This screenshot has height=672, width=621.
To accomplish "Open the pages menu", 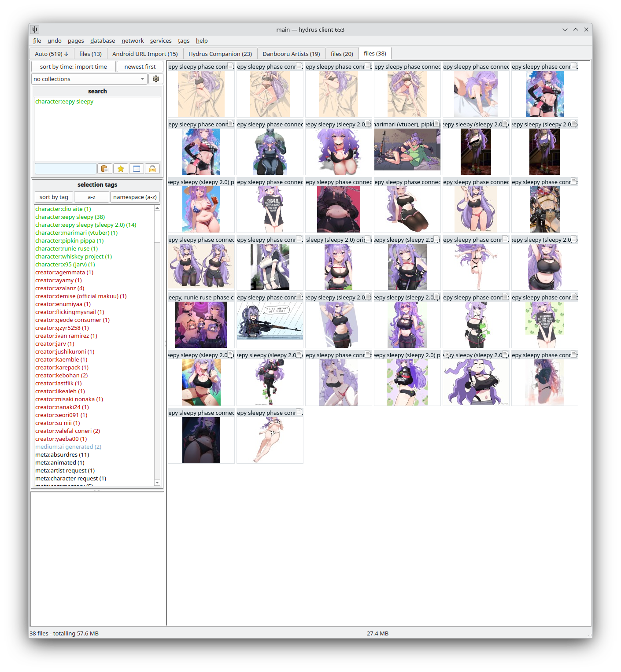I will 76,41.
